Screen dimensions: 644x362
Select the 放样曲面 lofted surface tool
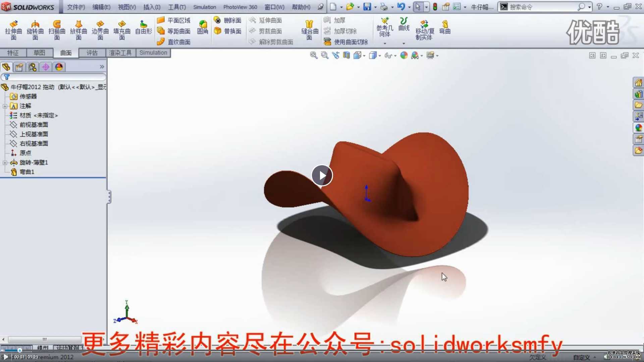78,30
